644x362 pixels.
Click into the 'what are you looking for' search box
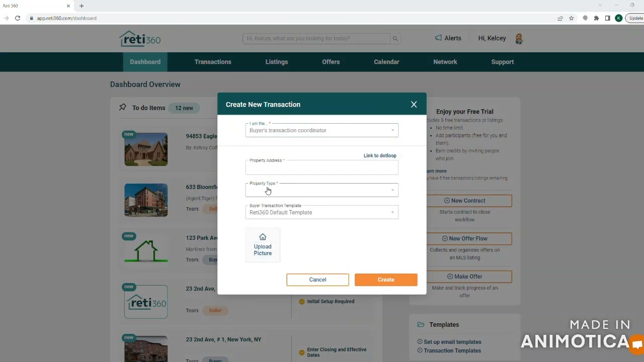[316, 39]
